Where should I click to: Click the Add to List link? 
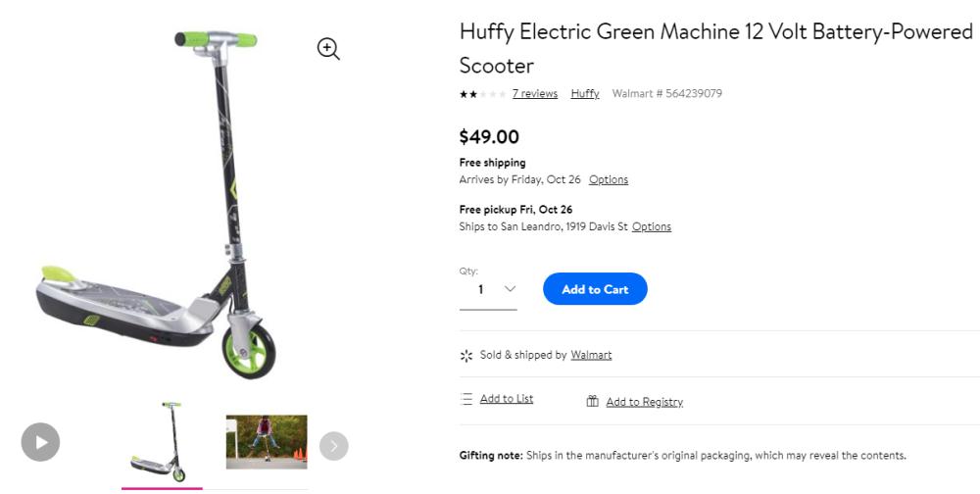(x=507, y=399)
